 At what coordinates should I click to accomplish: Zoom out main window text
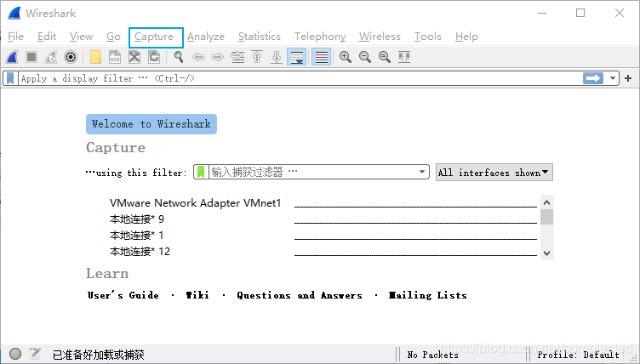(365, 57)
